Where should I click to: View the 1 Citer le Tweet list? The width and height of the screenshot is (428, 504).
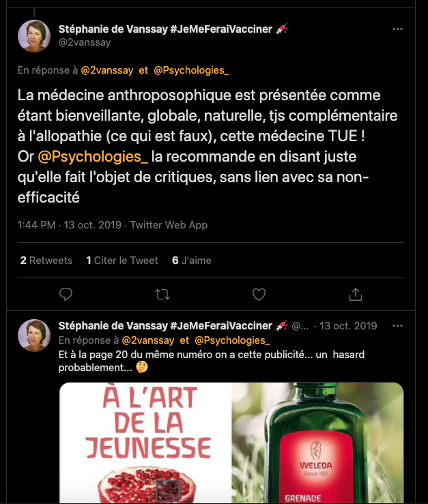click(122, 261)
